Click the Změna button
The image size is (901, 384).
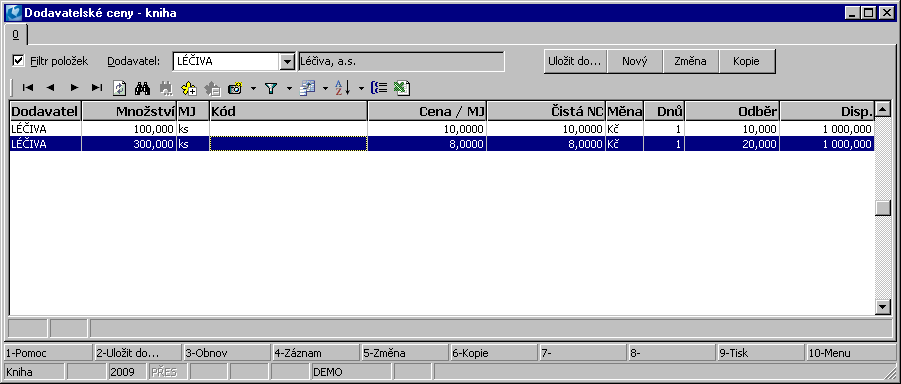coord(690,62)
